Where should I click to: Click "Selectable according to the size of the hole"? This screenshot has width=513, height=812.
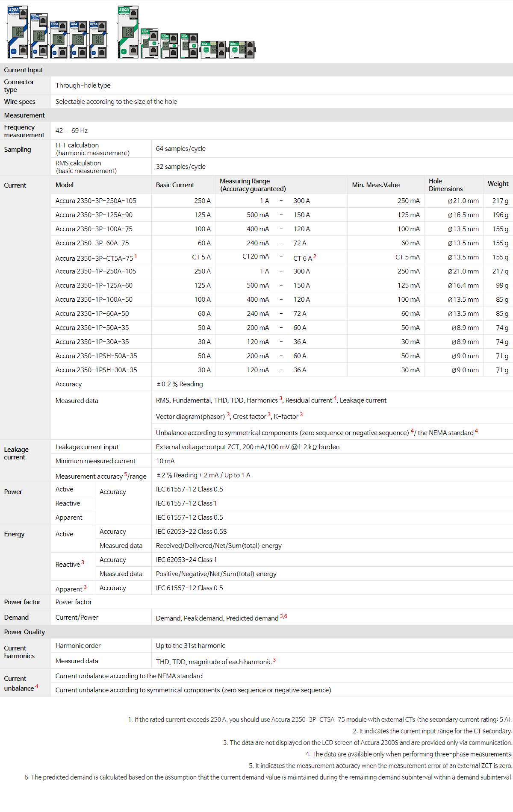116,102
